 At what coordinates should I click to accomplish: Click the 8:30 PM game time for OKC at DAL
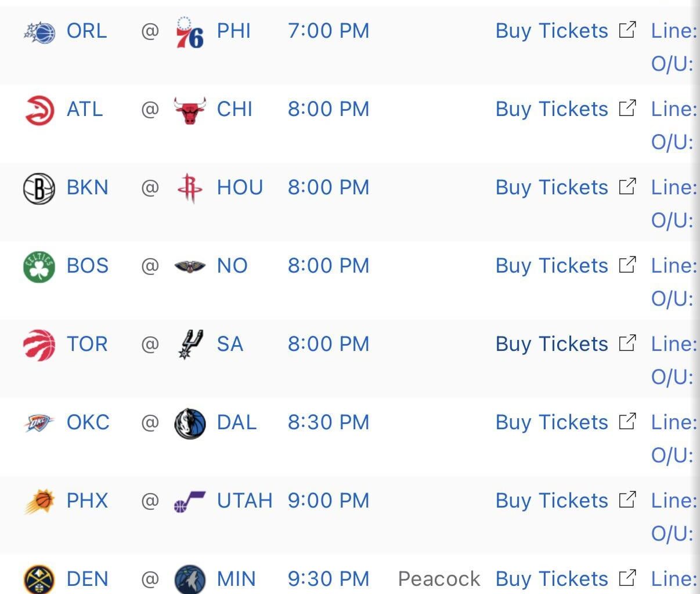(329, 422)
